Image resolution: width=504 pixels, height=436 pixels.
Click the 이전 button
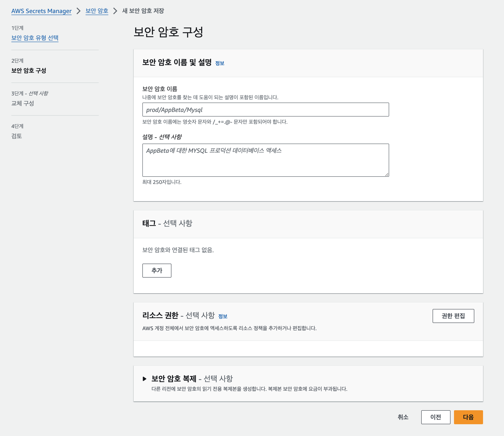click(435, 417)
